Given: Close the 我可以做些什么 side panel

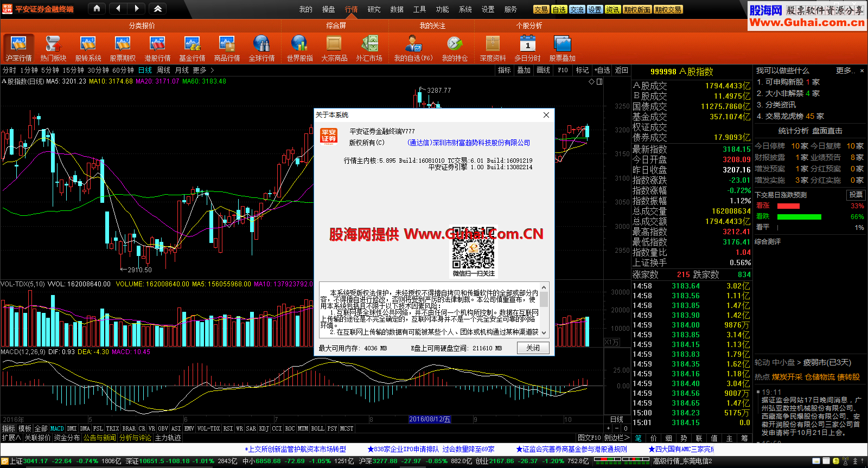Looking at the screenshot, I should point(861,71).
